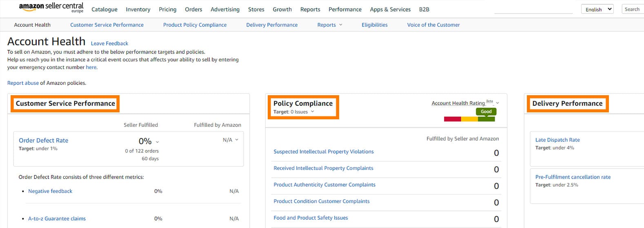Select the Account Health tab

pyautogui.click(x=32, y=25)
